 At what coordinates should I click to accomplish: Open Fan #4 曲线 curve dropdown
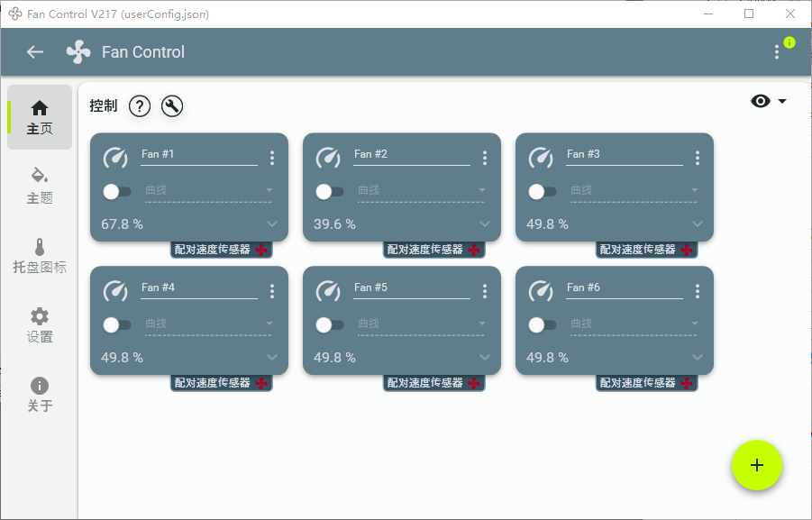[208, 324]
